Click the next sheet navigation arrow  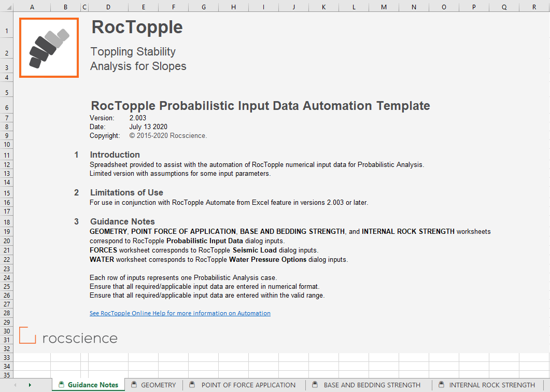click(30, 385)
